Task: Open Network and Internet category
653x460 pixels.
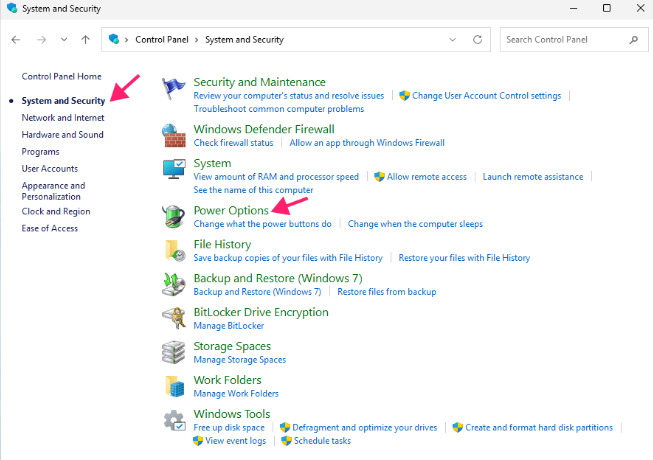Action: click(62, 117)
